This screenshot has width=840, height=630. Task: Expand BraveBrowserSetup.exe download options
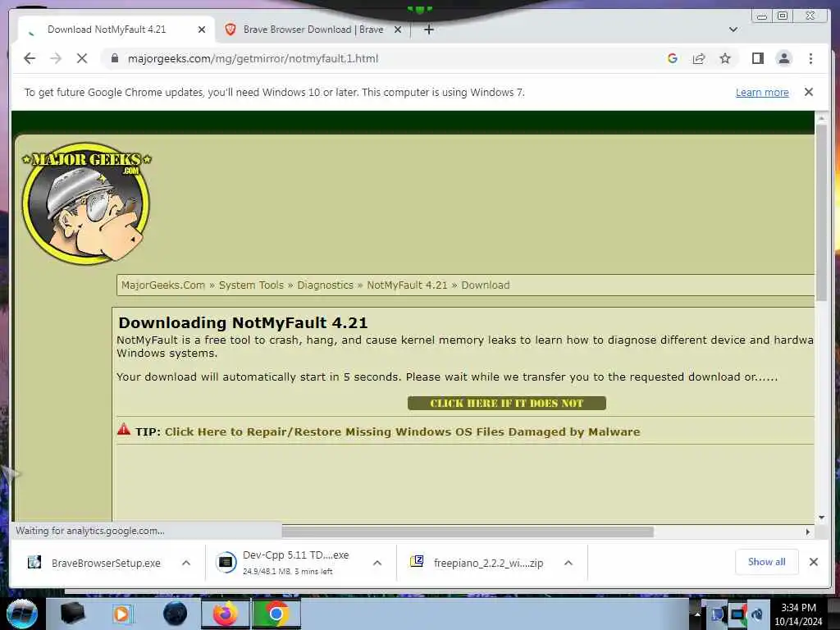[x=186, y=563]
